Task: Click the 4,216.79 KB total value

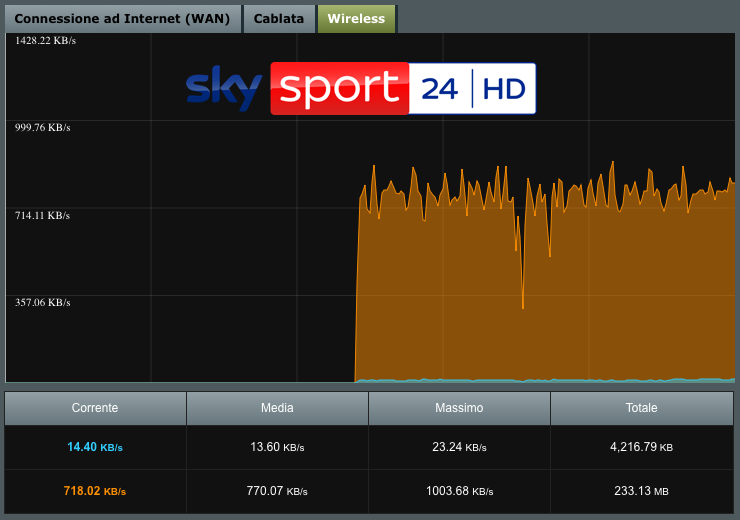Action: click(x=641, y=447)
